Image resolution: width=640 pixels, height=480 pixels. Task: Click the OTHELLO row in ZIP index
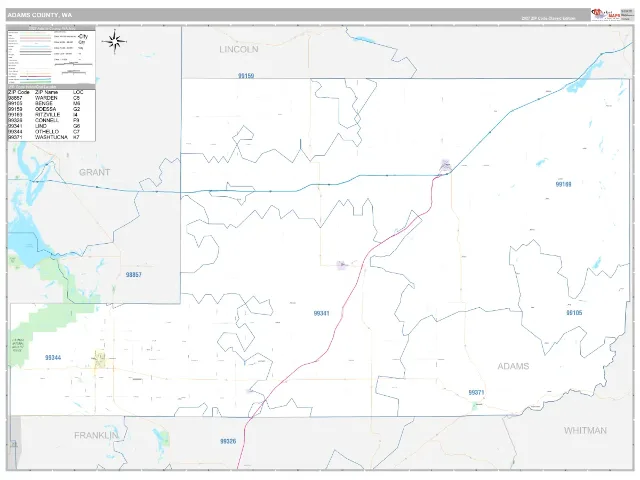click(51, 132)
